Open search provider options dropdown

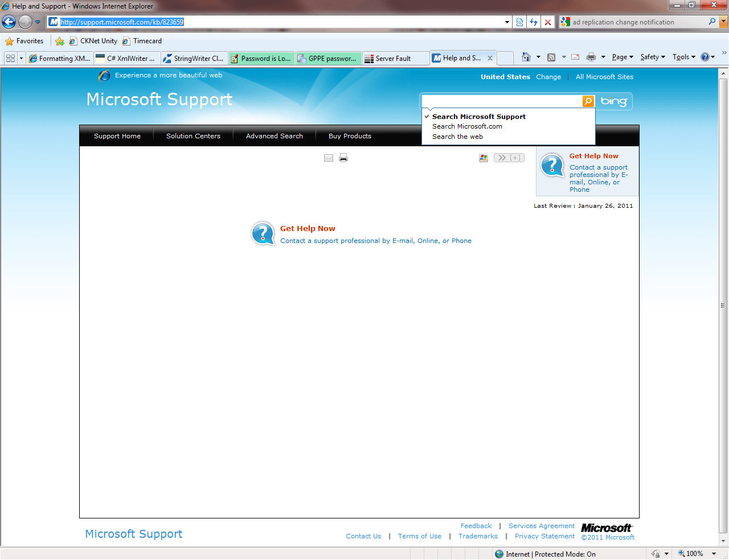click(724, 22)
